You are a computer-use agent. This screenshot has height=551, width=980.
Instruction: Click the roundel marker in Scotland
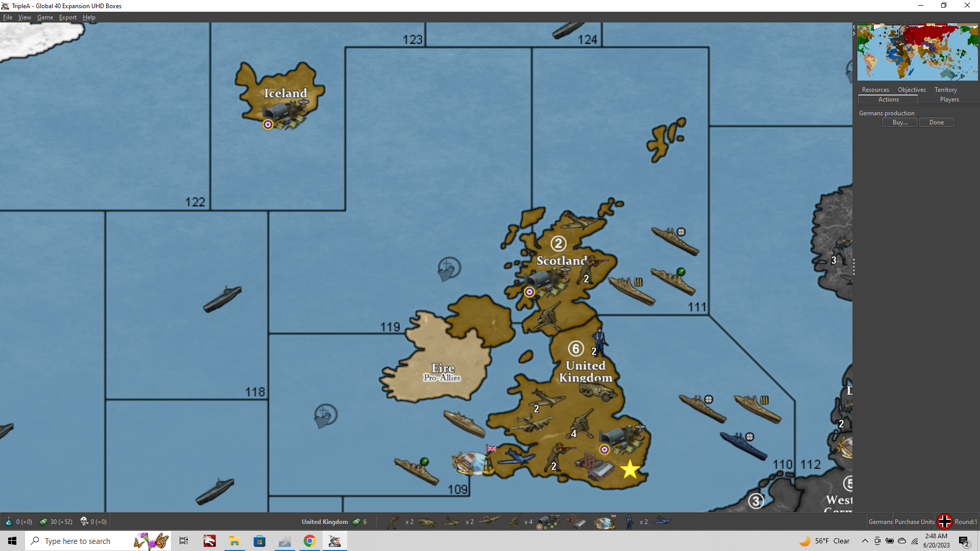[529, 292]
